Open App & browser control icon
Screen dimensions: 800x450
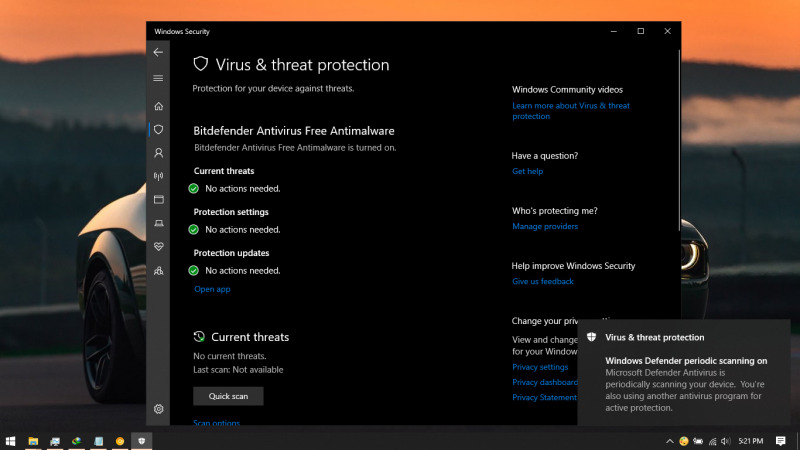pyautogui.click(x=159, y=199)
